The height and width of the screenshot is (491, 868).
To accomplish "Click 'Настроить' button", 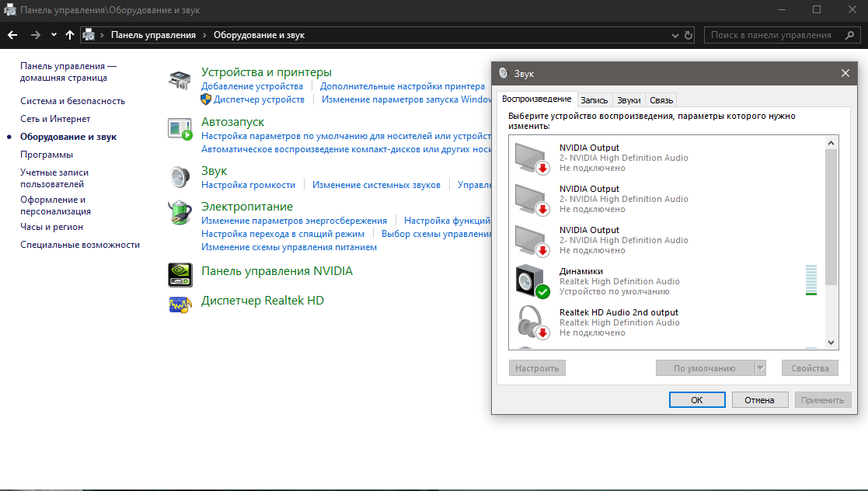I will [x=537, y=368].
